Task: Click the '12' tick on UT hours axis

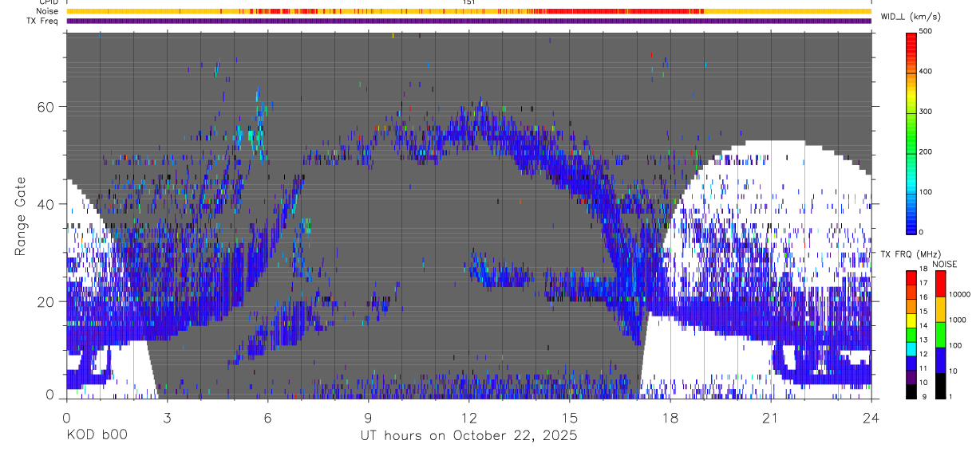Action: [x=468, y=419]
